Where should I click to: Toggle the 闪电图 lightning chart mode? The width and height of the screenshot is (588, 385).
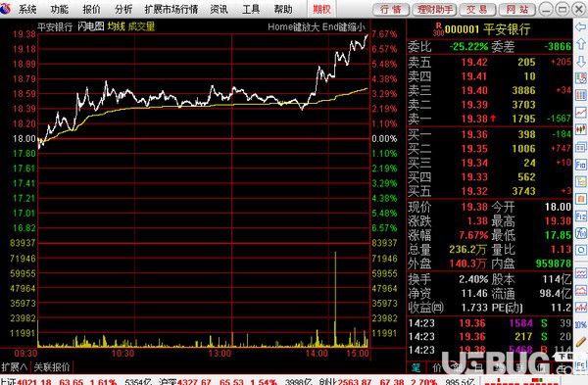[91, 26]
